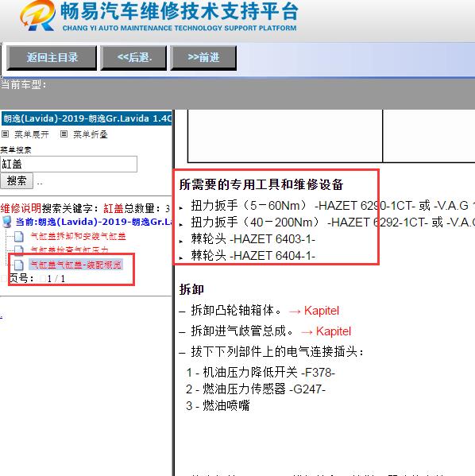Return to main directory via 返回主目录

(x=52, y=58)
